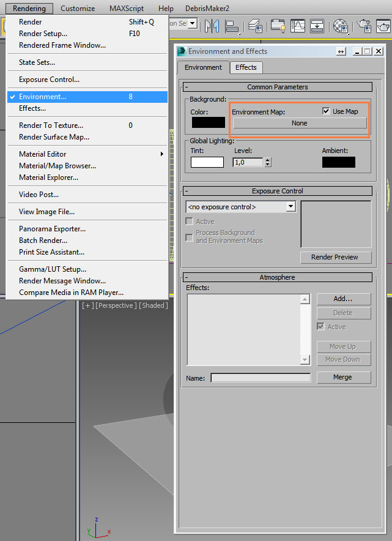Minimize the Environment and Effects dialog
Image resolution: width=392 pixels, height=541 pixels.
coord(357,51)
